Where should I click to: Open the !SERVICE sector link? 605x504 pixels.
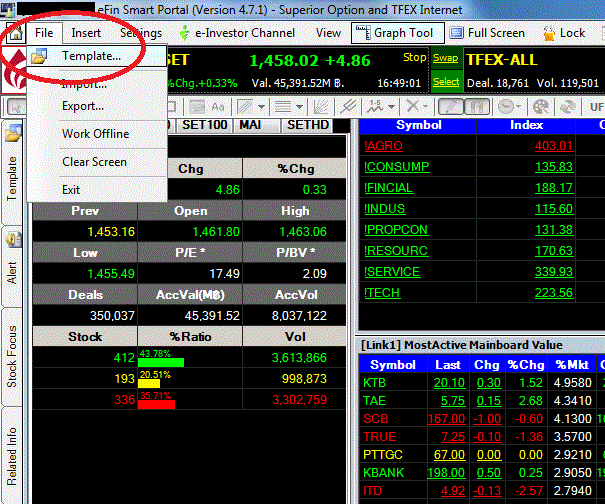pos(392,272)
